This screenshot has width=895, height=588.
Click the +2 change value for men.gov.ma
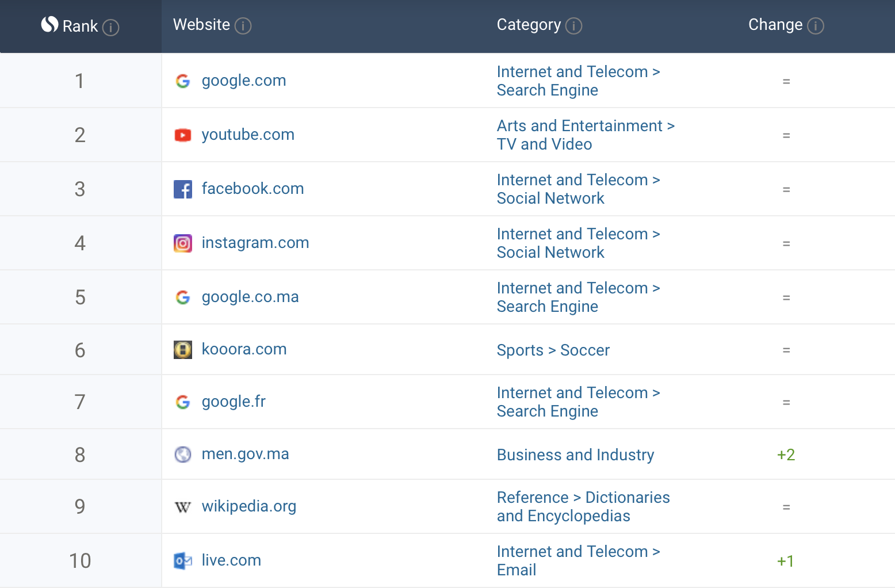[786, 455]
